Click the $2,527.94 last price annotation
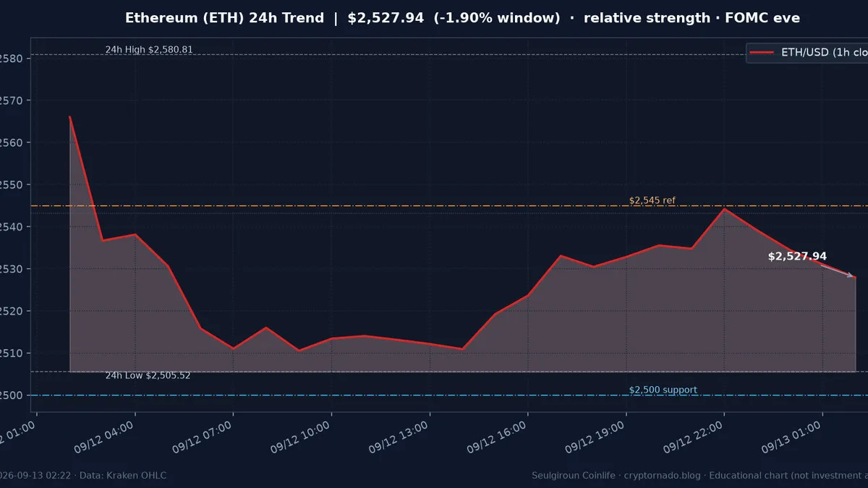This screenshot has width=868, height=488. (x=797, y=257)
